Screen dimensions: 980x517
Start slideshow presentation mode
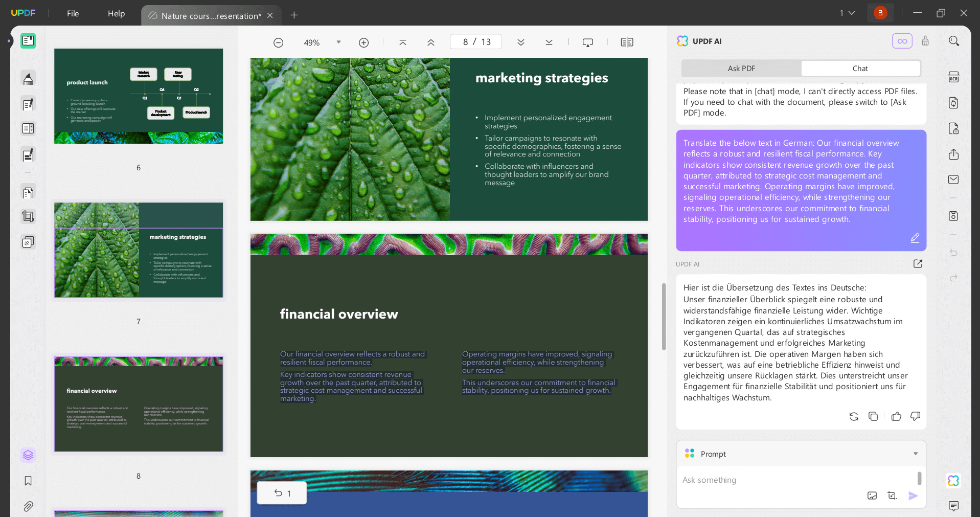click(587, 42)
